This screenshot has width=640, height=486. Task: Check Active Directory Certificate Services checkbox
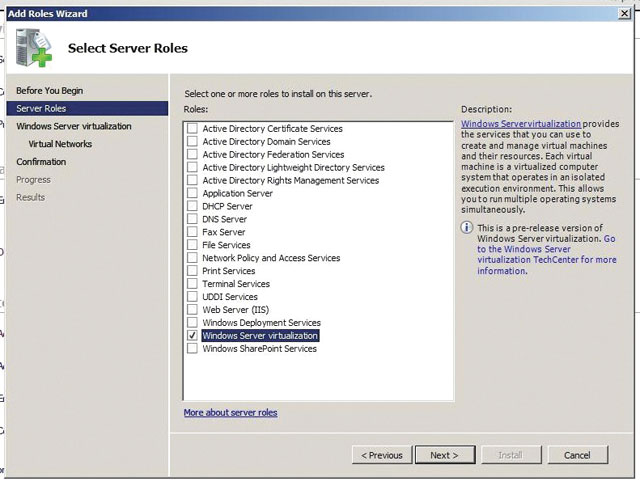[x=192, y=129]
